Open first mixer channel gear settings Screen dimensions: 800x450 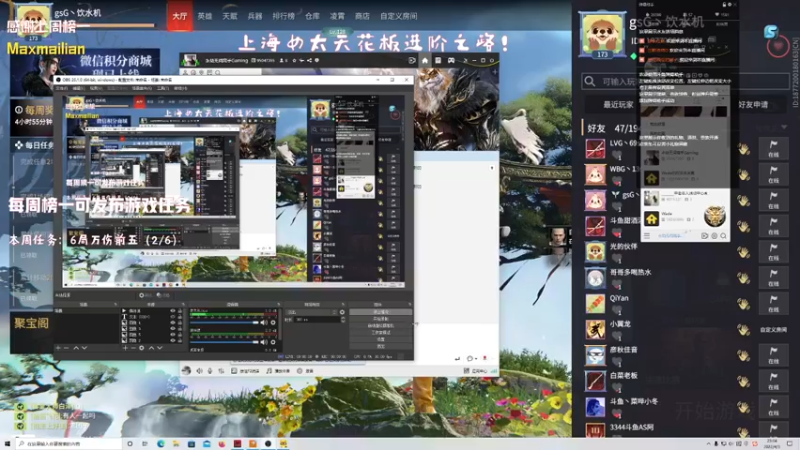pyautogui.click(x=273, y=322)
